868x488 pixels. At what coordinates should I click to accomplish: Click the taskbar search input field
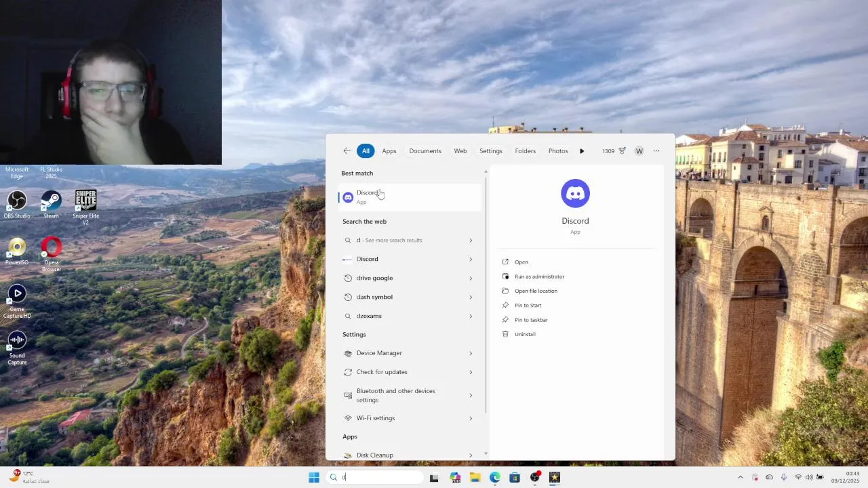[x=375, y=477]
